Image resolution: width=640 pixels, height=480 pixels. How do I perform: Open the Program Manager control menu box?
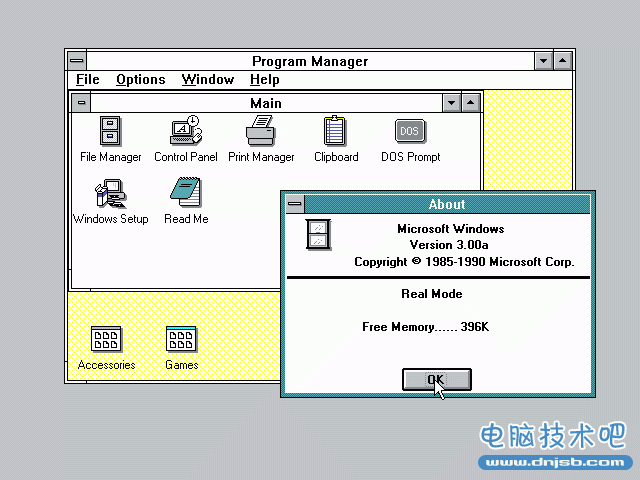76,61
